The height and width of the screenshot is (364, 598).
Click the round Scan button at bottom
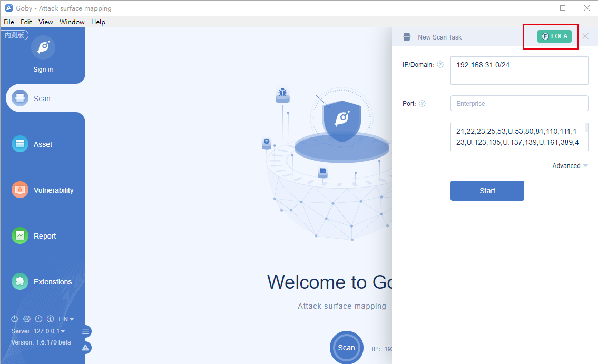(x=346, y=348)
